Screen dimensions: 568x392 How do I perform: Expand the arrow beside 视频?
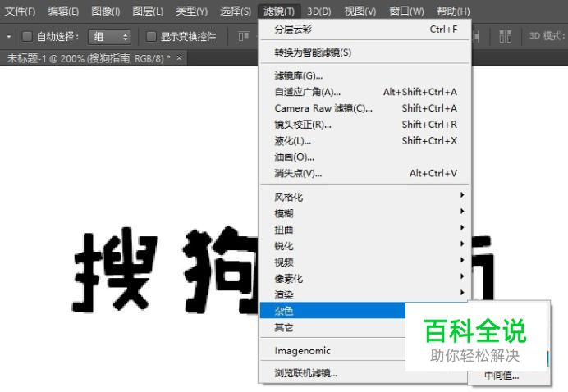pyautogui.click(x=462, y=260)
